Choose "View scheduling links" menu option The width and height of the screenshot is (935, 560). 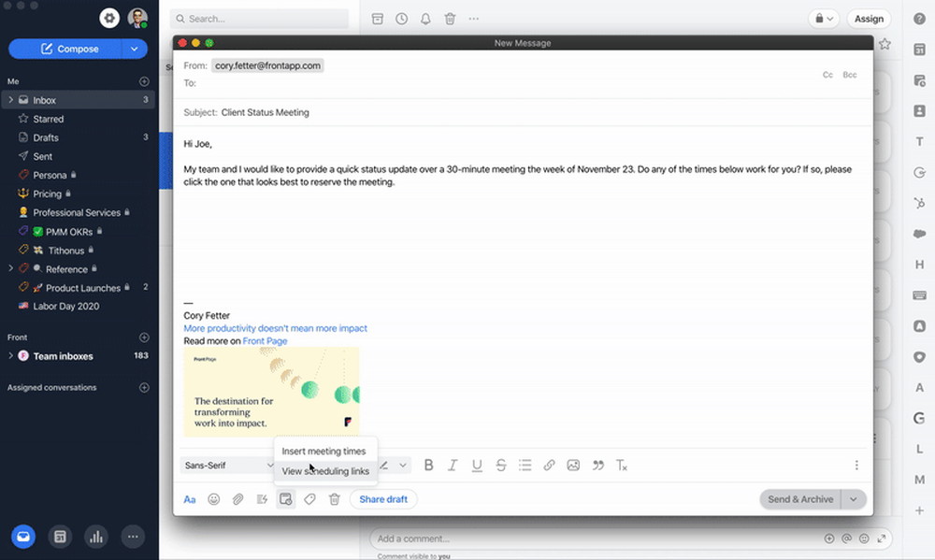325,471
